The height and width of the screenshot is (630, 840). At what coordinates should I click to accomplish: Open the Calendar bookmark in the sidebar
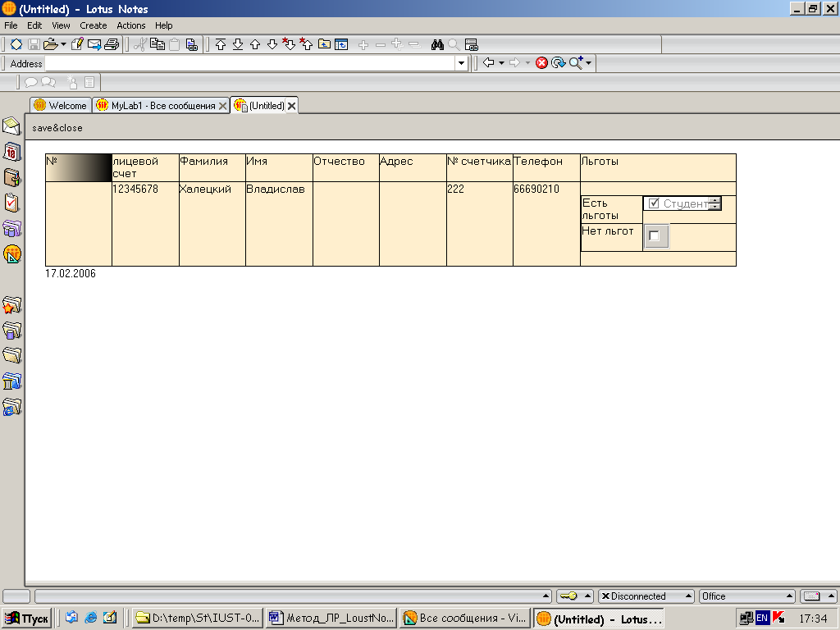(x=11, y=152)
